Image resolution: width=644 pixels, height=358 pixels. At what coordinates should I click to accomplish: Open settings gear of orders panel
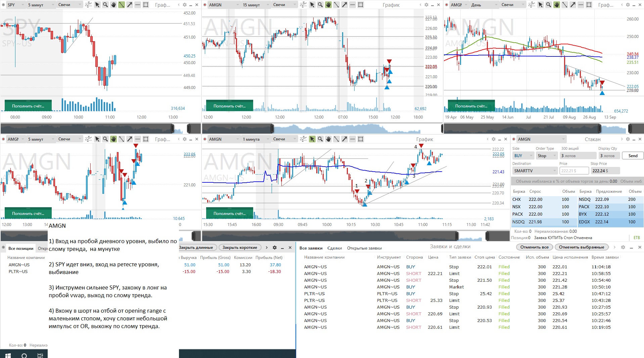(x=623, y=247)
